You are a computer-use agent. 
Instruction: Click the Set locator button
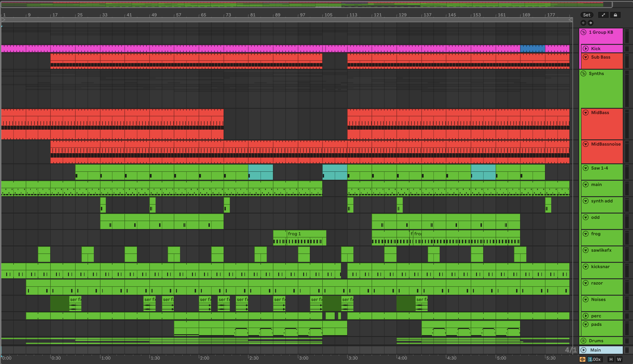tap(587, 15)
